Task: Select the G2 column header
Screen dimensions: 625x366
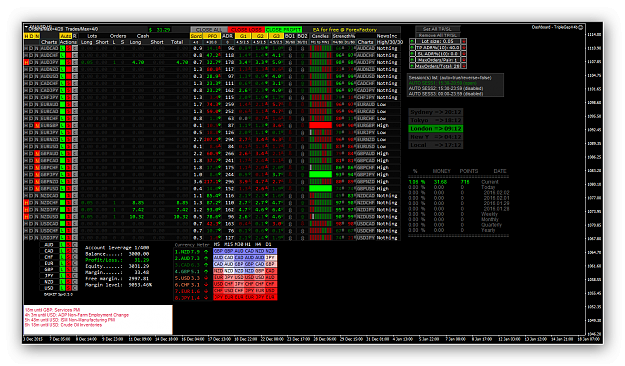Action: coord(259,36)
